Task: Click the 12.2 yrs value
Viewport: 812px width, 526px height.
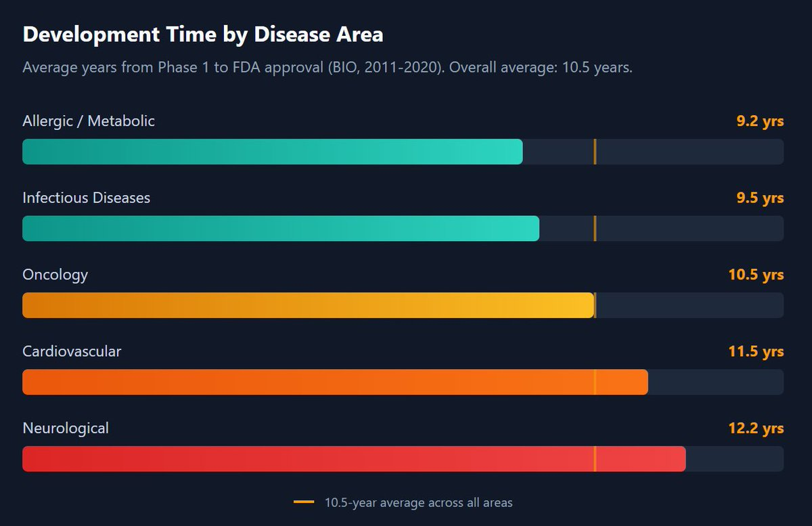Action: [756, 429]
